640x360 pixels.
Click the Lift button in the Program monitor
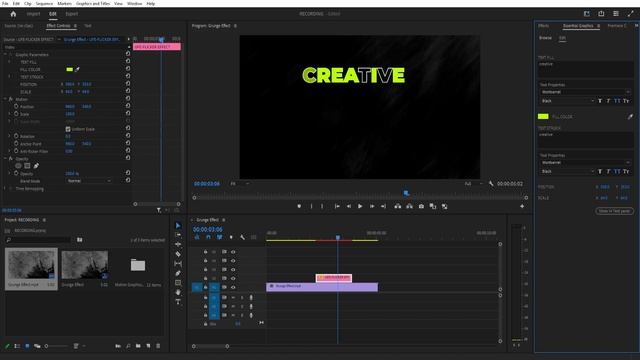[x=398, y=207]
